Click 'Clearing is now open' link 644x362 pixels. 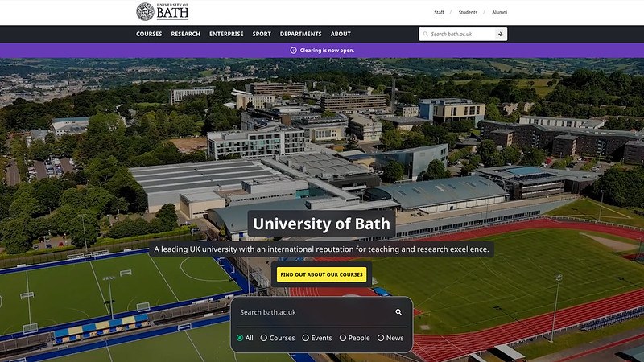click(327, 51)
